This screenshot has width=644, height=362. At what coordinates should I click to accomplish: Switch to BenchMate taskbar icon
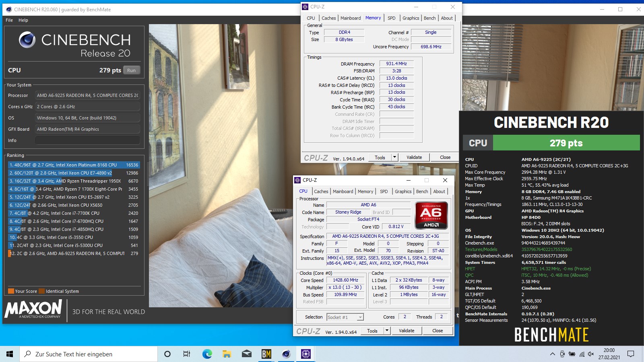266,354
